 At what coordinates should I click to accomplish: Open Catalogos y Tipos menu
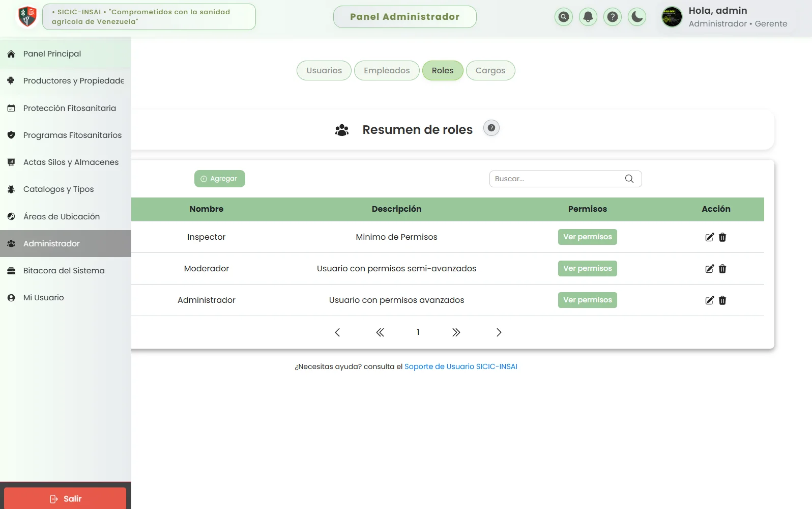66,189
